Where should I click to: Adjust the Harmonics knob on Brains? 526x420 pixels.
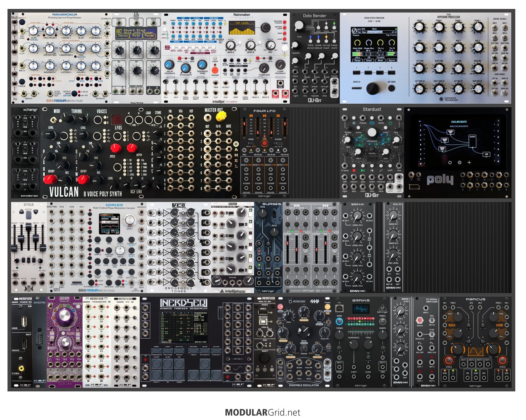coord(353,344)
